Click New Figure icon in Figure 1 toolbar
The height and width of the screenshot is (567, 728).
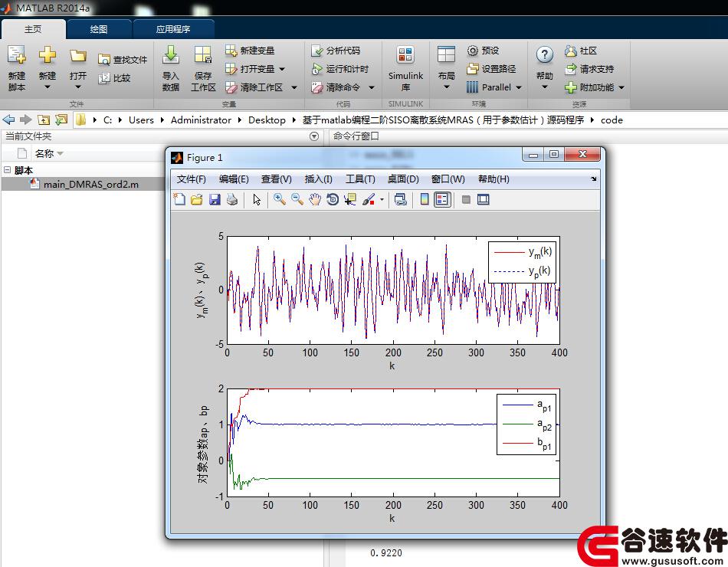click(179, 200)
